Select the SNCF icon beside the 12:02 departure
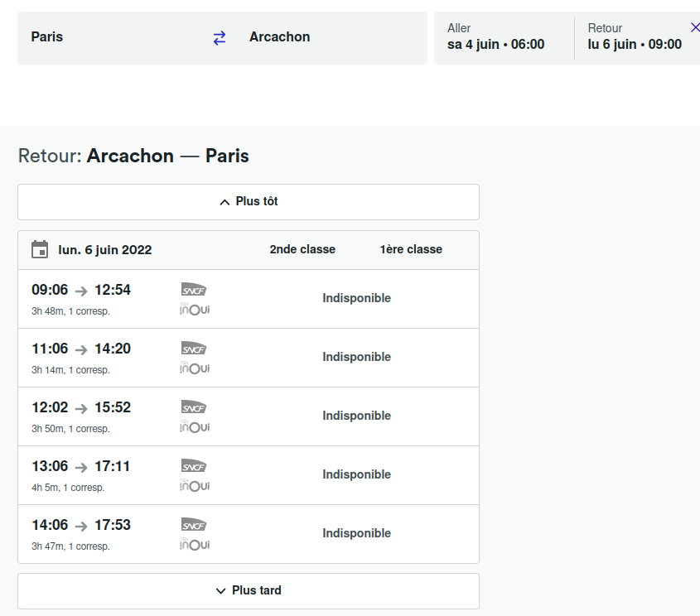 click(194, 407)
